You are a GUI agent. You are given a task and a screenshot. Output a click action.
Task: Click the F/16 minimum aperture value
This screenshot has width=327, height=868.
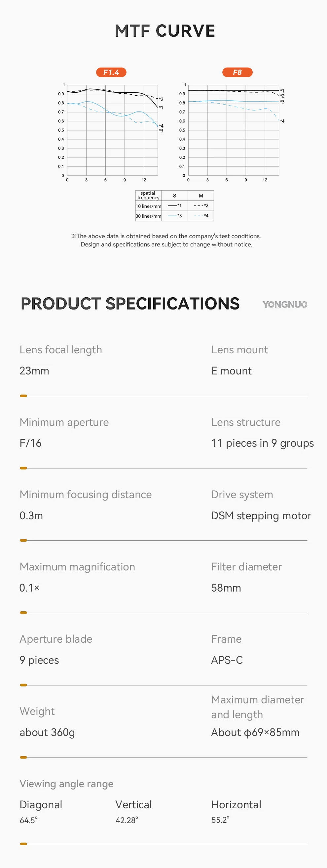(x=30, y=443)
